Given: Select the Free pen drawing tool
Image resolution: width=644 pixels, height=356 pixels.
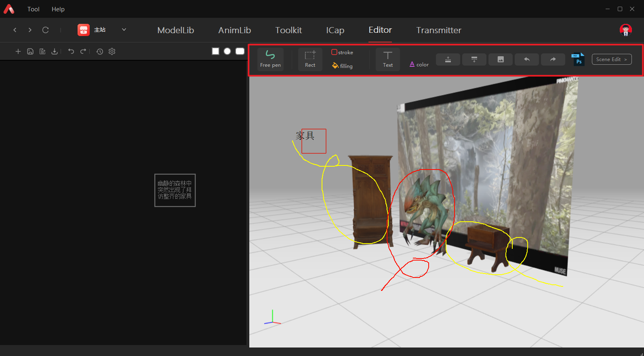Looking at the screenshot, I should point(270,59).
